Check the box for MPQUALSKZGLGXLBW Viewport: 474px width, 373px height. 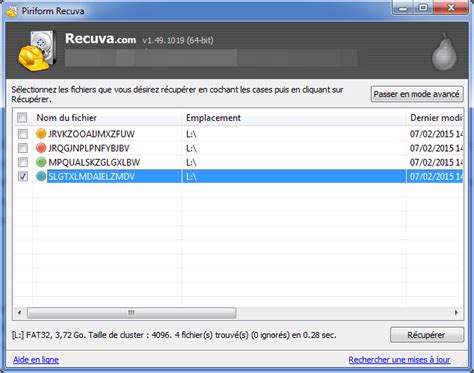tap(23, 162)
